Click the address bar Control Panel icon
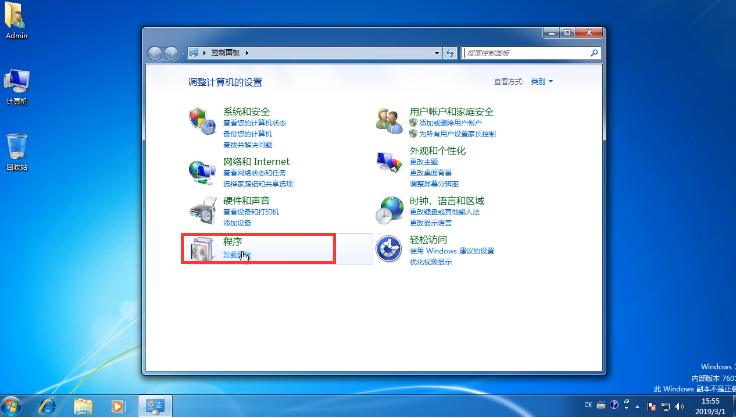Screen dimensions: 736x418 tap(193, 53)
